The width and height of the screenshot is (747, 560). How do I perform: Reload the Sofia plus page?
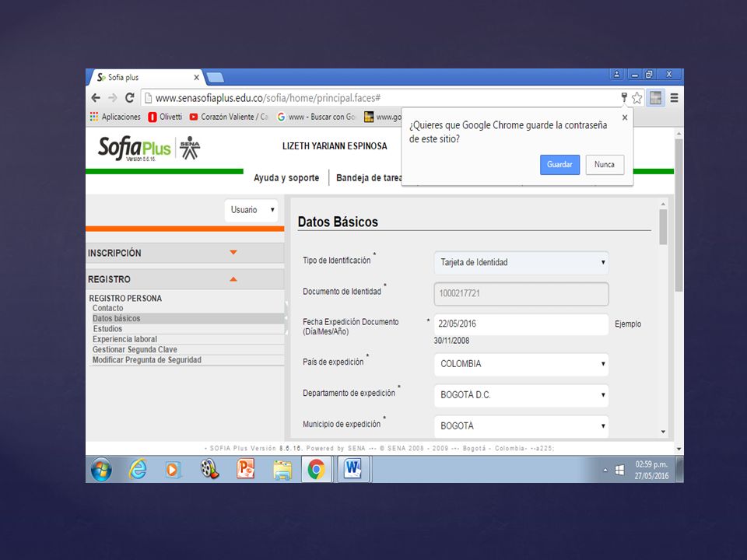pos(130,98)
